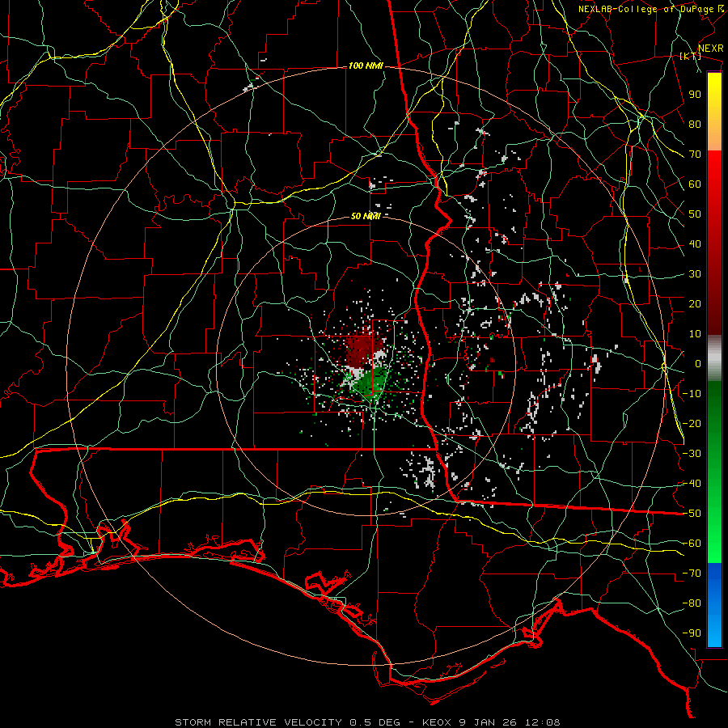728x728 pixels.
Task: Click the "NEXR" label near the color scale
Action: 711,49
